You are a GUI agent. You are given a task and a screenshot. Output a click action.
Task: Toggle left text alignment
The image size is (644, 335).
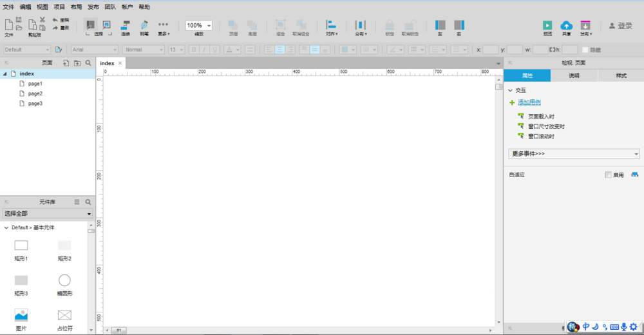tap(269, 50)
